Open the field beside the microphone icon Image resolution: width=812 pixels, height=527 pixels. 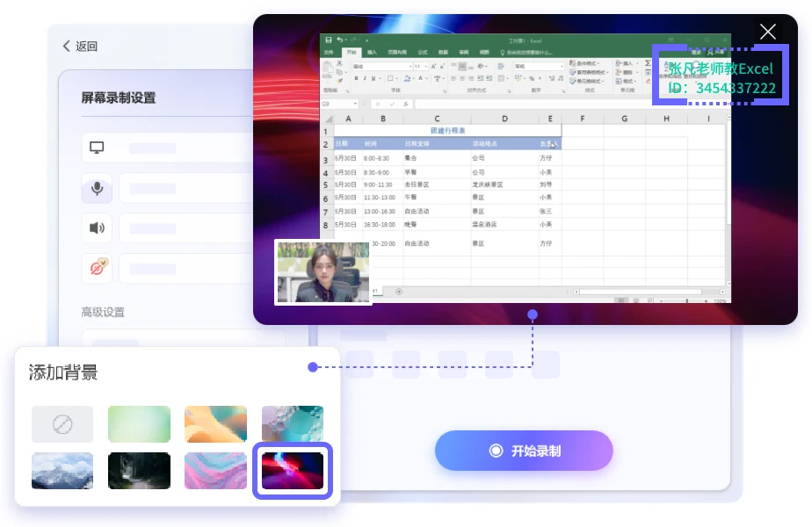point(186,189)
